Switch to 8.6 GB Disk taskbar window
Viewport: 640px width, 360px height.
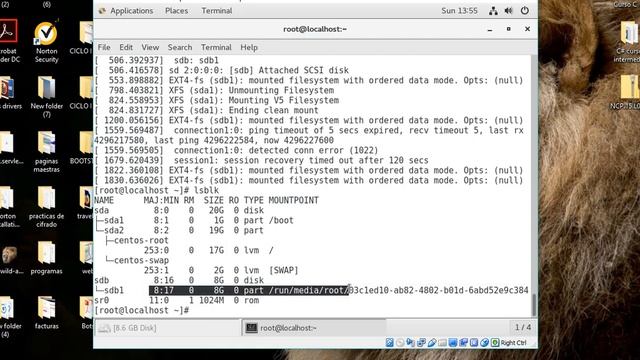pyautogui.click(x=167, y=328)
